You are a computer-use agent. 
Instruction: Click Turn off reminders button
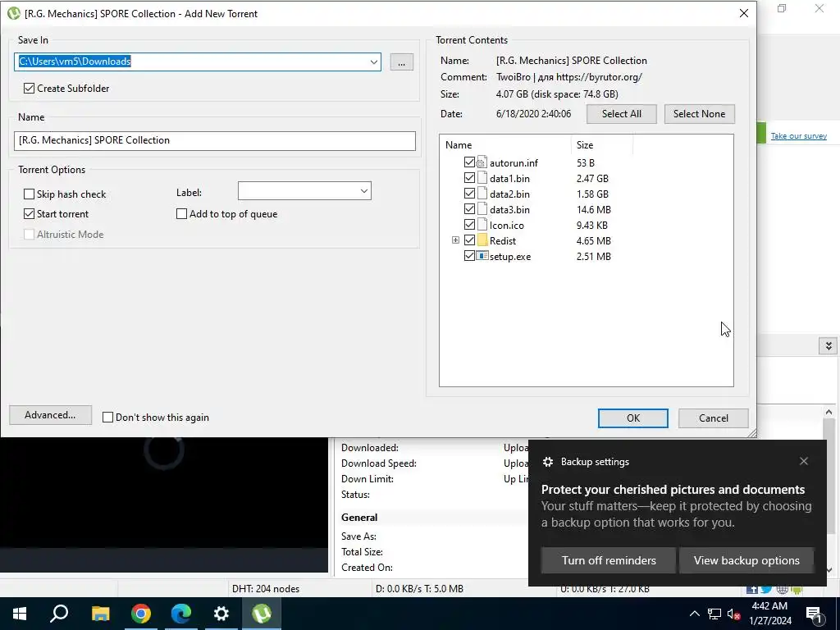pyautogui.click(x=609, y=560)
